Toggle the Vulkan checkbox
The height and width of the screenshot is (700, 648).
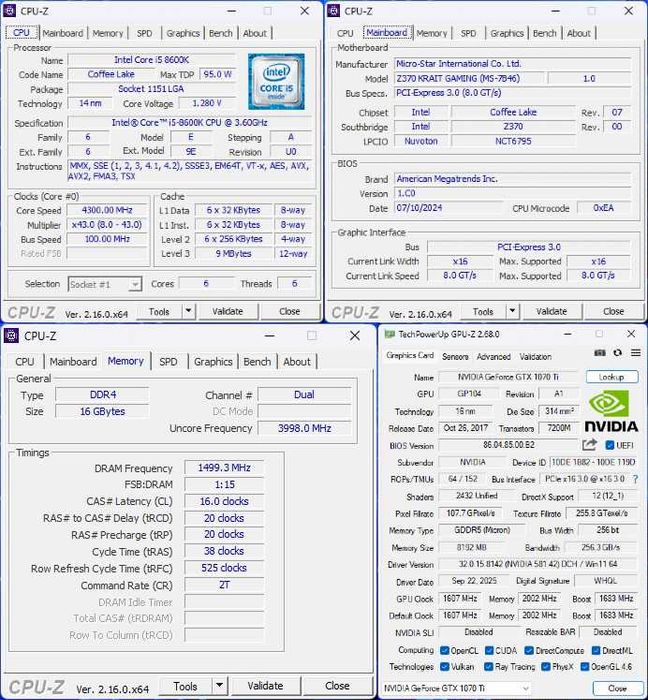(x=444, y=667)
